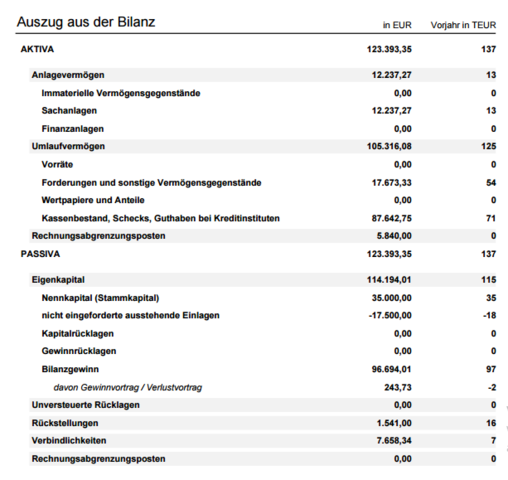The width and height of the screenshot is (508, 480).
Task: Click the value 5.840,00
Action: pos(394,236)
